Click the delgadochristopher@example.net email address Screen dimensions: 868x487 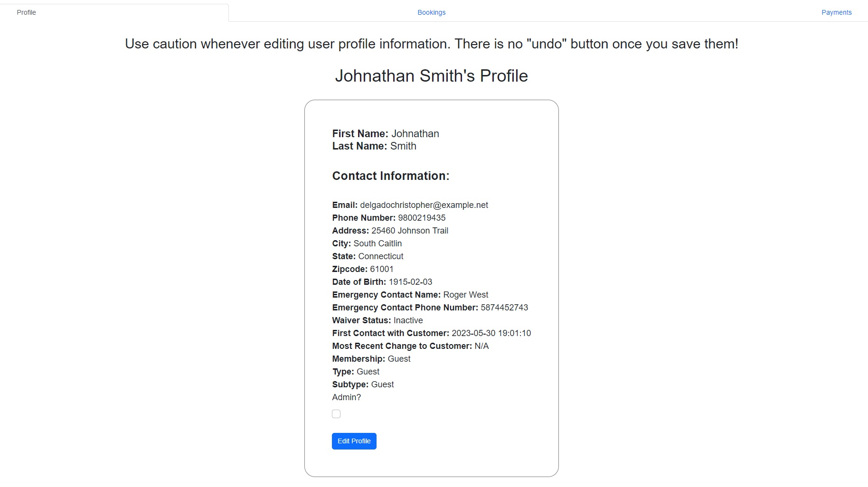424,205
